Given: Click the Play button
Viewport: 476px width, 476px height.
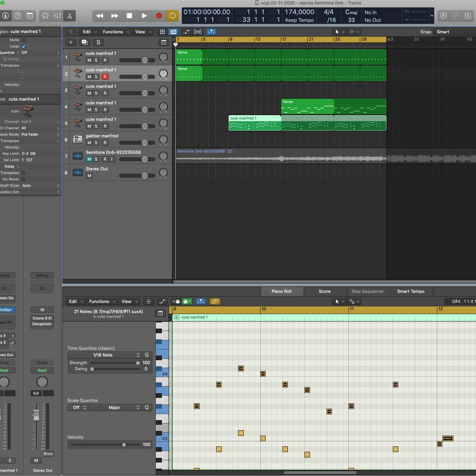Looking at the screenshot, I should click(x=144, y=16).
